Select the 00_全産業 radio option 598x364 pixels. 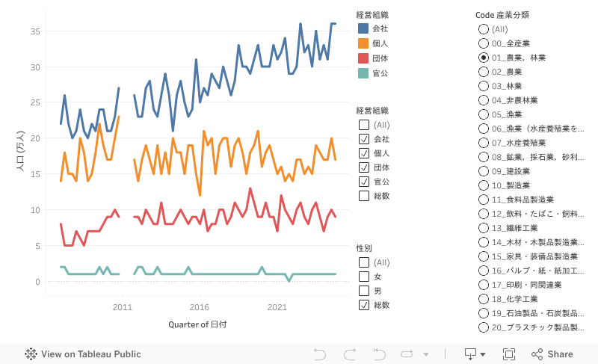coord(483,43)
